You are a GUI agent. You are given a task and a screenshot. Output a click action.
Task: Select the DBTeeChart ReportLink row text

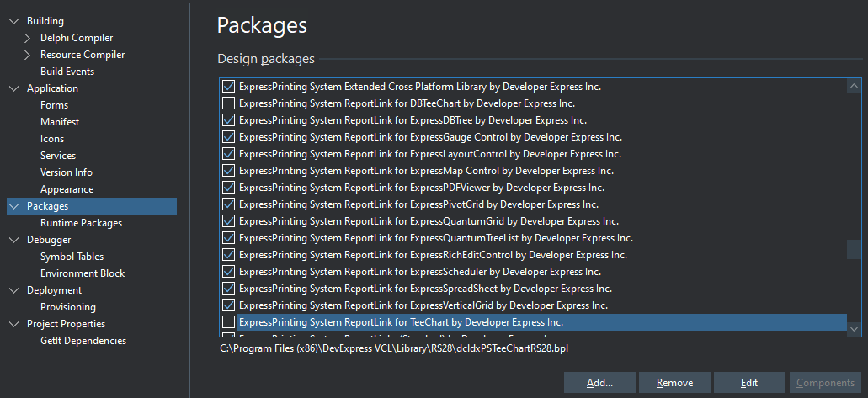(x=407, y=103)
